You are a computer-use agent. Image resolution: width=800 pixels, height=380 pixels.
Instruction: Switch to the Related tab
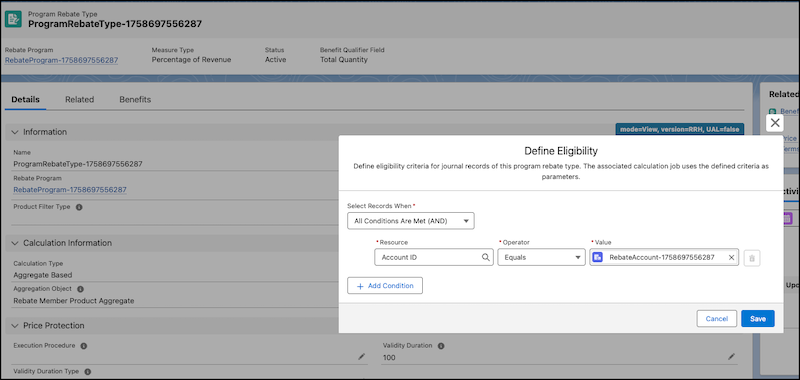pyautogui.click(x=80, y=99)
